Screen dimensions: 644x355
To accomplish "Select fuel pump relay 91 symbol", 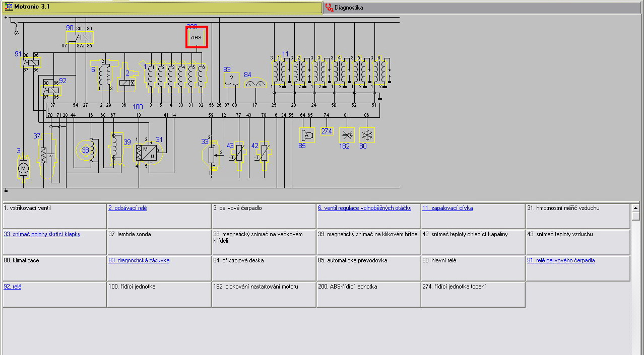I will tap(31, 62).
